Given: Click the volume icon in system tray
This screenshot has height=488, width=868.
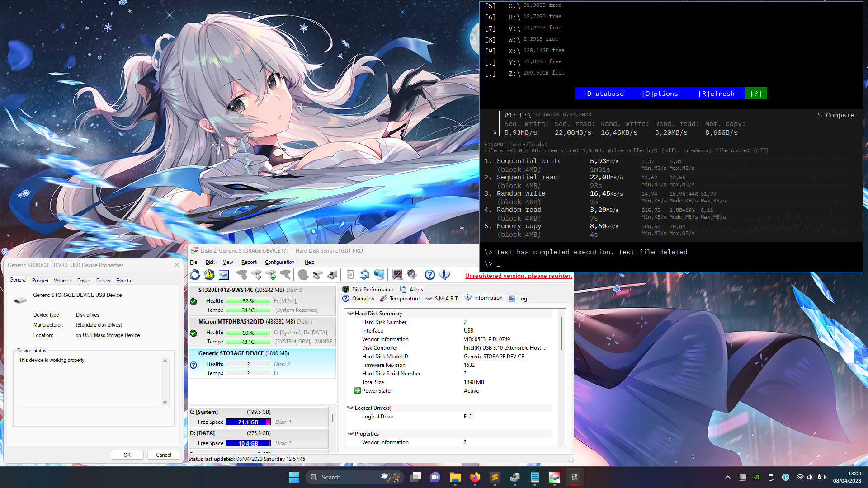Looking at the screenshot, I should tap(810, 477).
